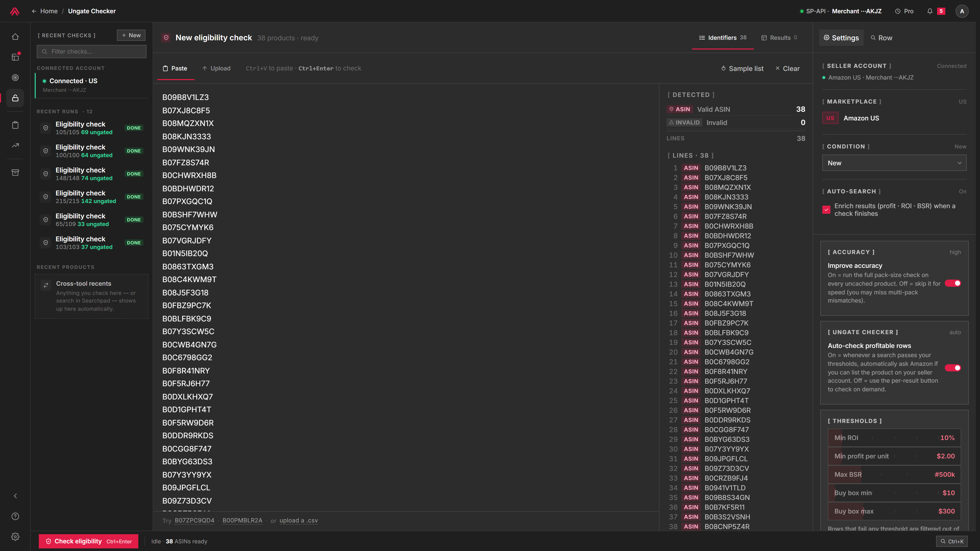Open the notifications bell
The width and height of the screenshot is (980, 551).
click(x=930, y=11)
